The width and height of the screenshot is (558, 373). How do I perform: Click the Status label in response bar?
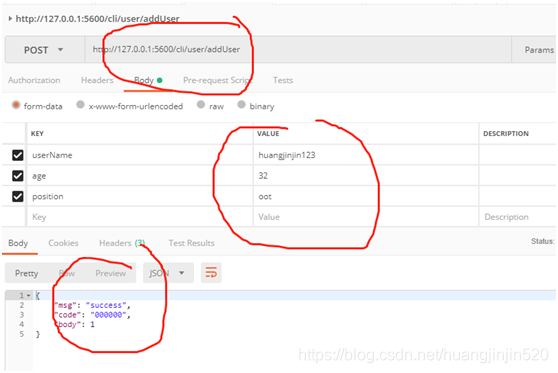[543, 241]
